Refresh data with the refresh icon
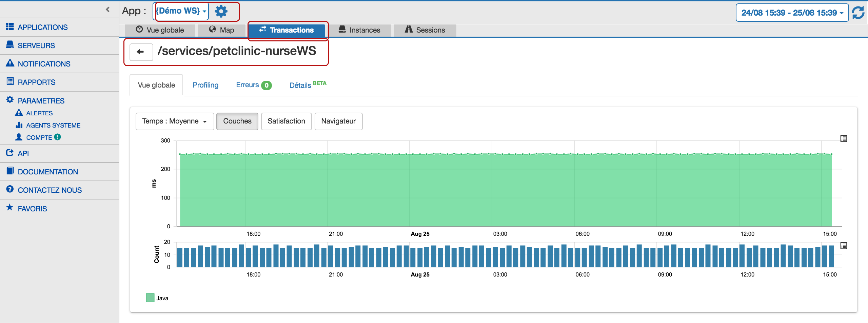Image resolution: width=868 pixels, height=323 pixels. point(859,13)
